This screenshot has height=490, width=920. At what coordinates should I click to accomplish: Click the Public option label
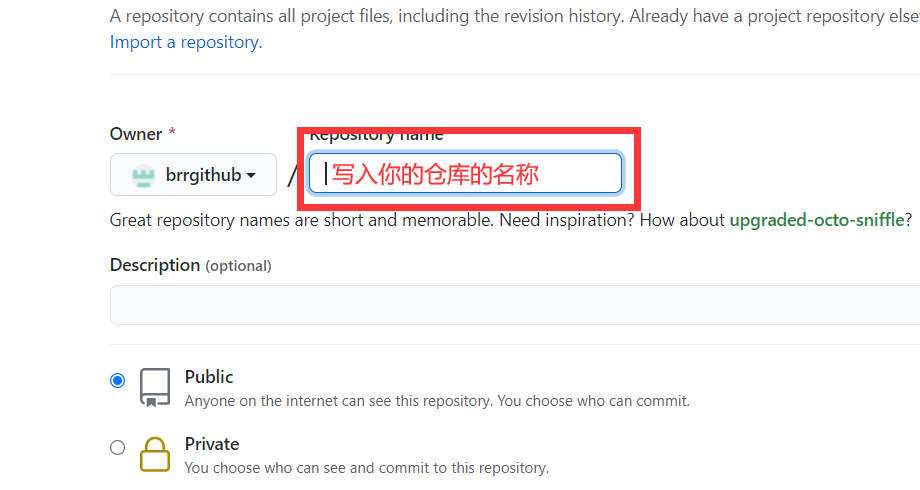(x=209, y=377)
